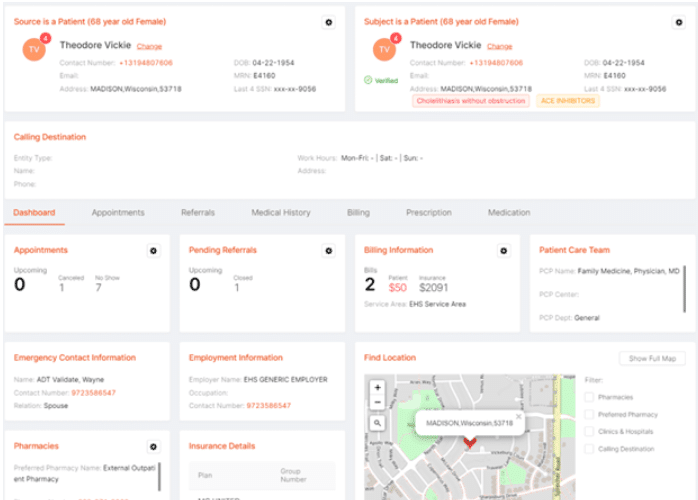Open settings gear in Subject patient panel
Viewport: 698px width, 500px height.
[679, 22]
